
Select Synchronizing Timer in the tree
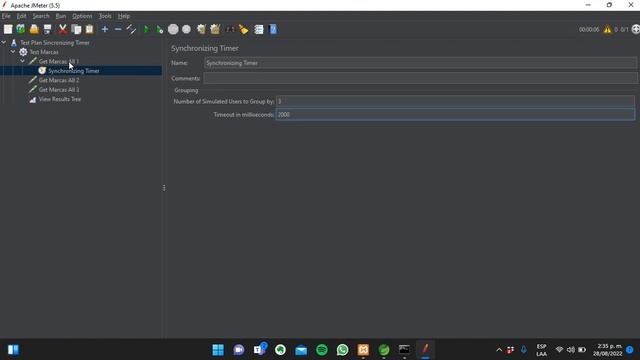73,71
